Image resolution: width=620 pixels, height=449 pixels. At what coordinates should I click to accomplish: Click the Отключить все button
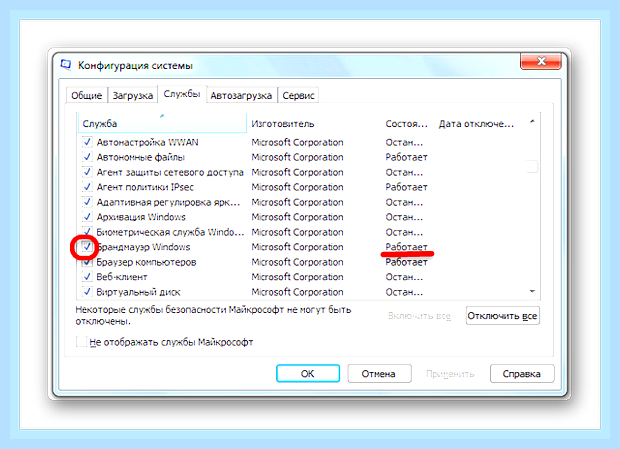tap(503, 316)
